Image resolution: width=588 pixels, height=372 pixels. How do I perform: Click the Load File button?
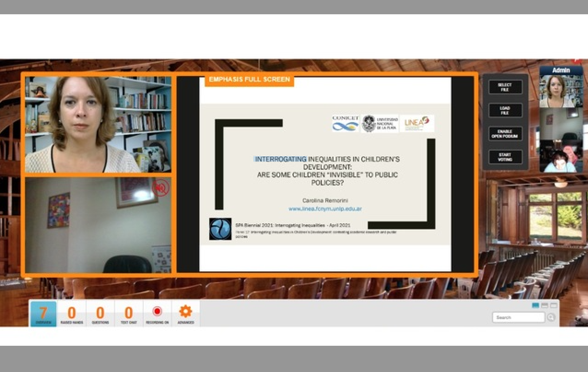point(505,110)
